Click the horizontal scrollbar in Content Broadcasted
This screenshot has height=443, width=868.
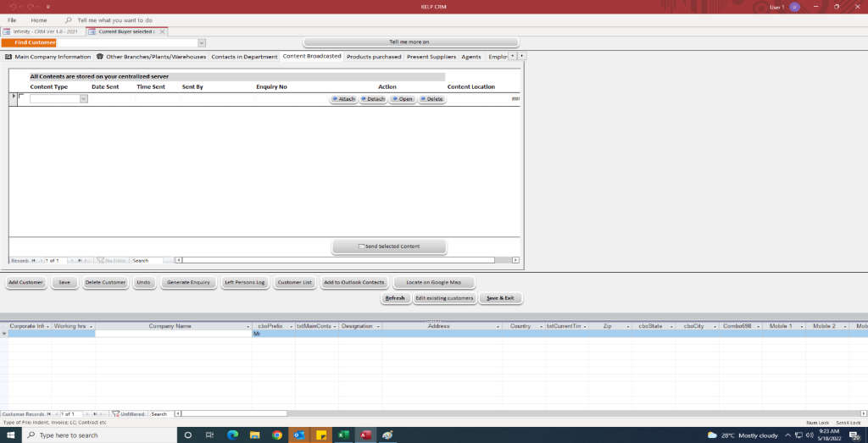pyautogui.click(x=339, y=260)
